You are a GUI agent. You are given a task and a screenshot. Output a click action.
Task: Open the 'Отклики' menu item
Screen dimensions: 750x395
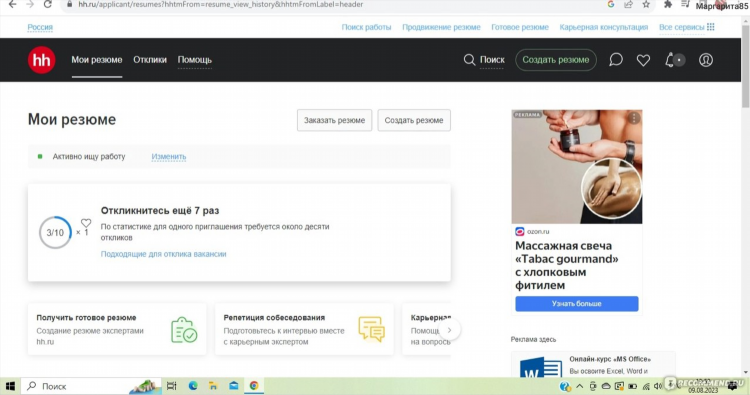coord(150,60)
